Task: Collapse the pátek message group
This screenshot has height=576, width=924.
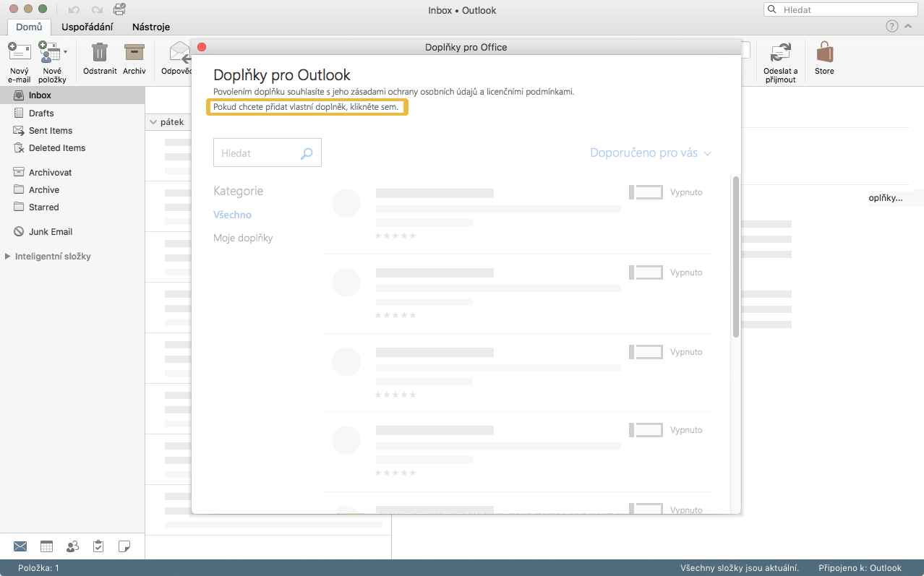Action: [x=153, y=122]
